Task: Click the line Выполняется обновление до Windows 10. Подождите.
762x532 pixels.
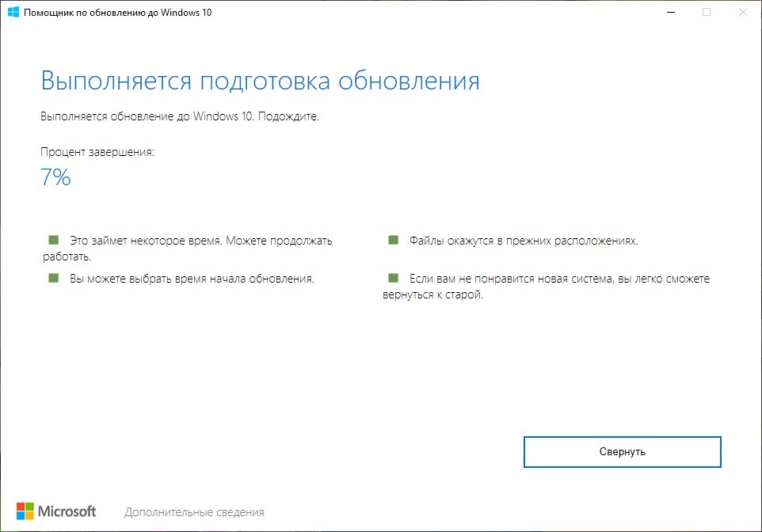Action: [180, 116]
